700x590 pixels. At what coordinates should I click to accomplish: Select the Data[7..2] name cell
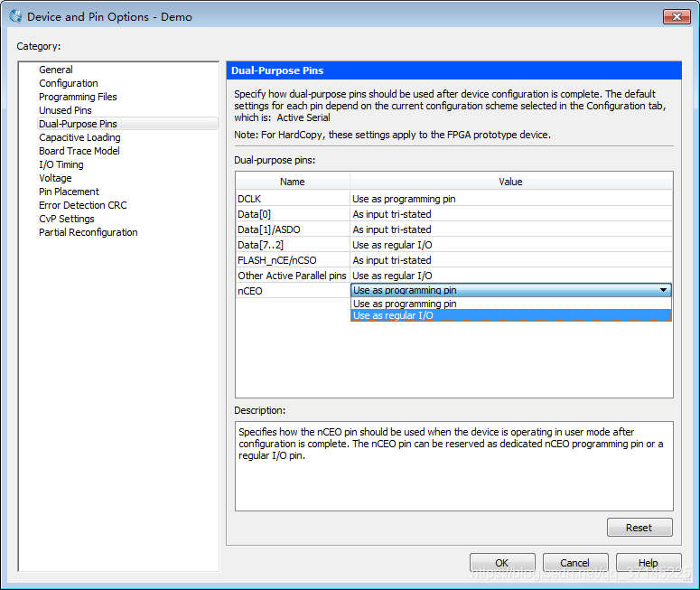pyautogui.click(x=293, y=245)
